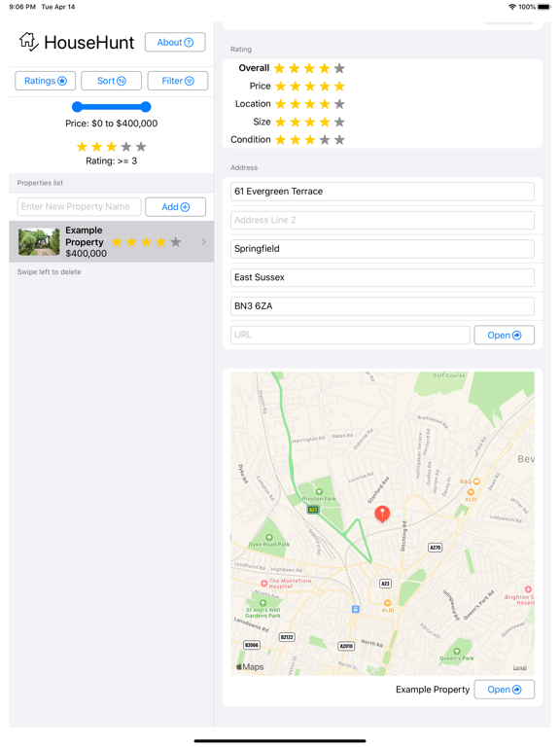Set Condition rating to five stars
560x747 pixels.
(x=339, y=140)
